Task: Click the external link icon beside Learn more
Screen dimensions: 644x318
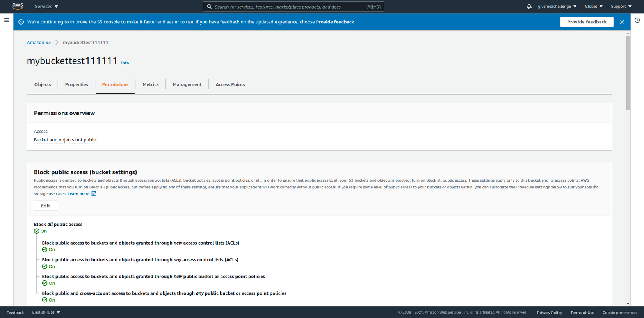Action: (x=94, y=194)
